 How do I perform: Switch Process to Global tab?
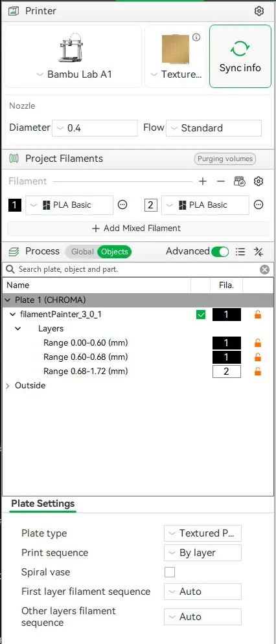82,252
